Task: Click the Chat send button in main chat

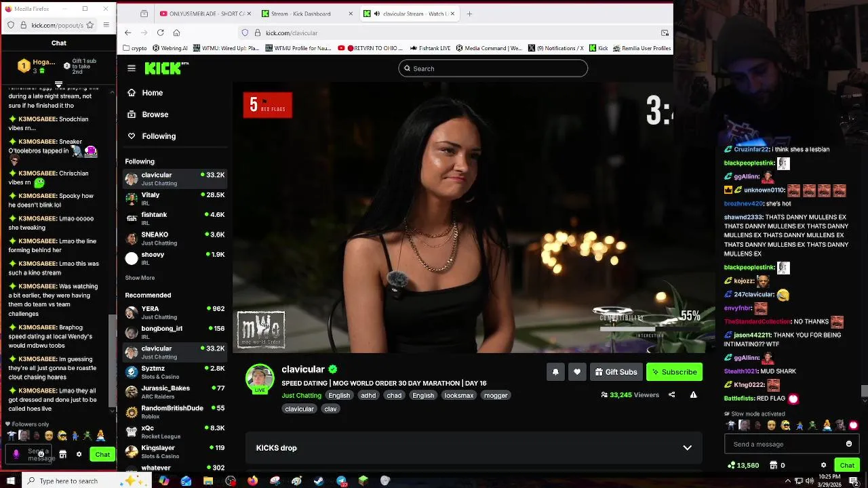Action: pyautogui.click(x=847, y=466)
